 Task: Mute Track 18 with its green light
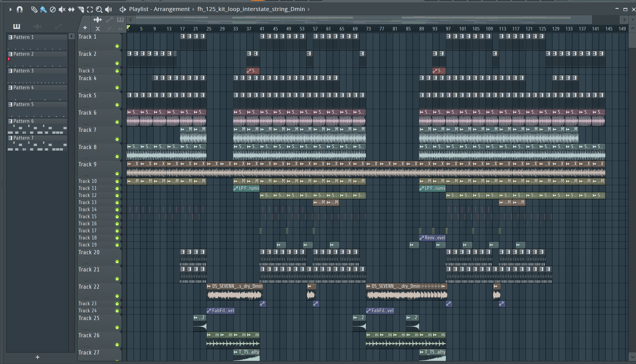pos(117,238)
